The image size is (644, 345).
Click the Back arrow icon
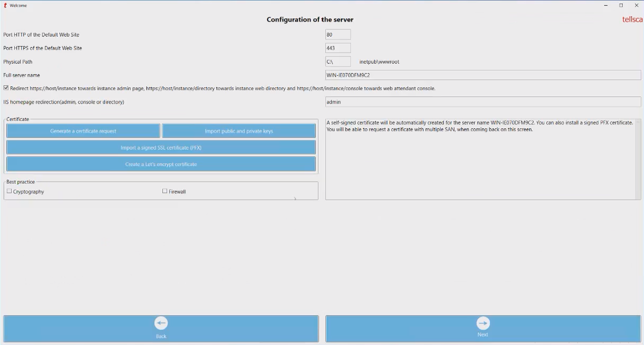pyautogui.click(x=161, y=323)
